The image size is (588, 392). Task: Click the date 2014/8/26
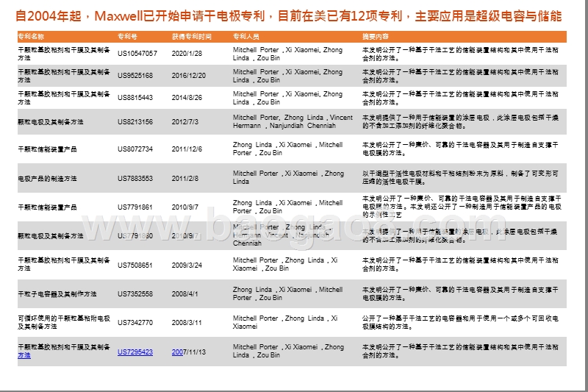coord(187,98)
